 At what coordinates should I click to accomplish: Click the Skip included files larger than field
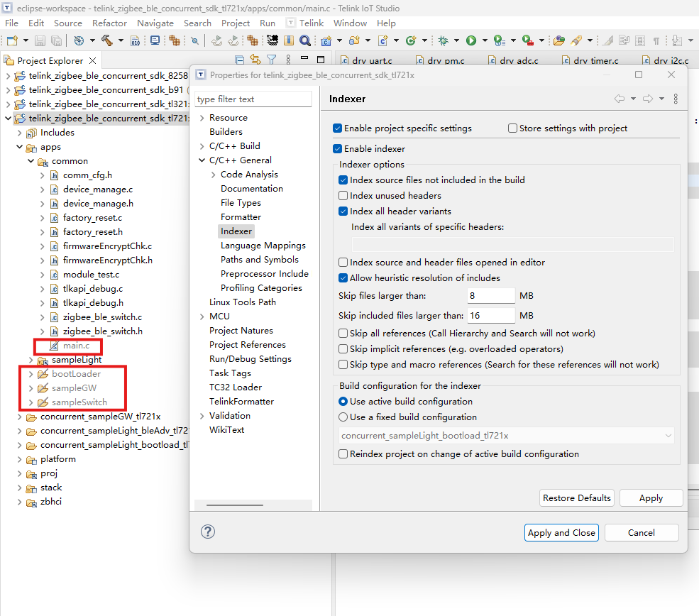click(491, 316)
